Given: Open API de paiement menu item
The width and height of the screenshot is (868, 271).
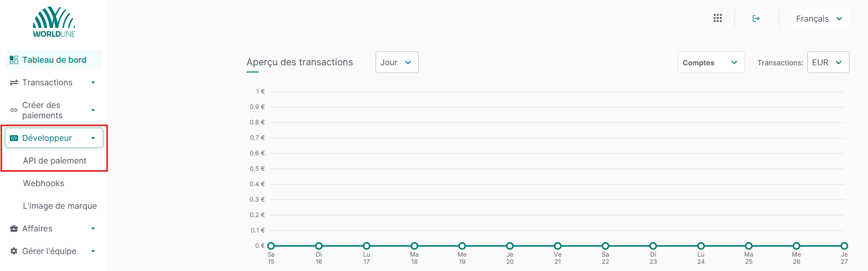Looking at the screenshot, I should 55,161.
